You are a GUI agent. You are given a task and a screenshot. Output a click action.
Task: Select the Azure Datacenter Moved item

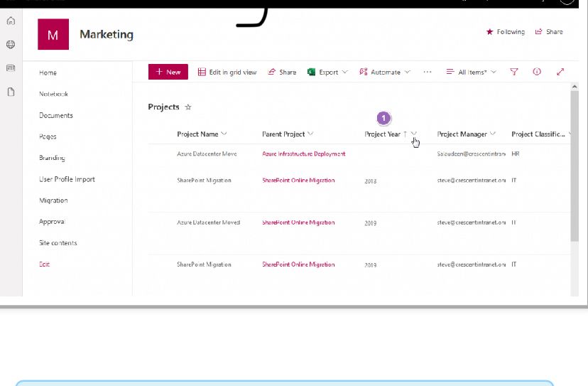click(x=209, y=223)
